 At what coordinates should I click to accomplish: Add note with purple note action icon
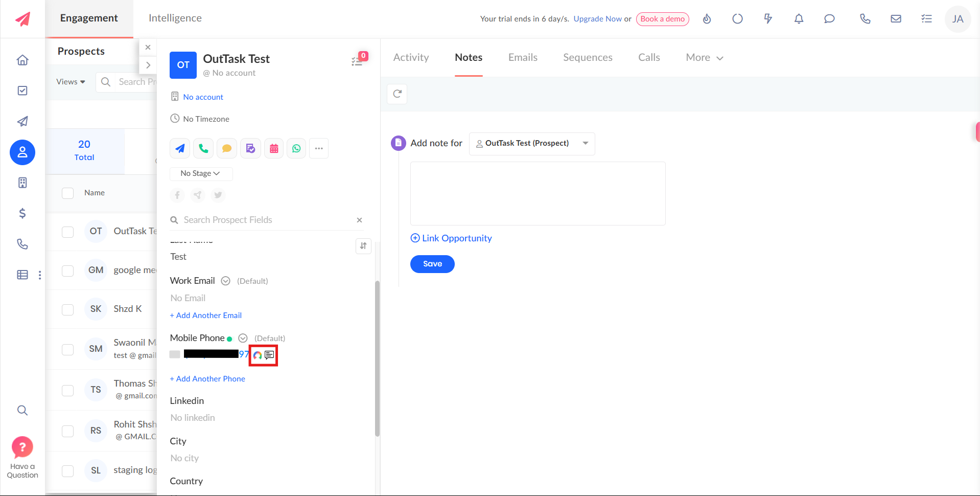250,148
